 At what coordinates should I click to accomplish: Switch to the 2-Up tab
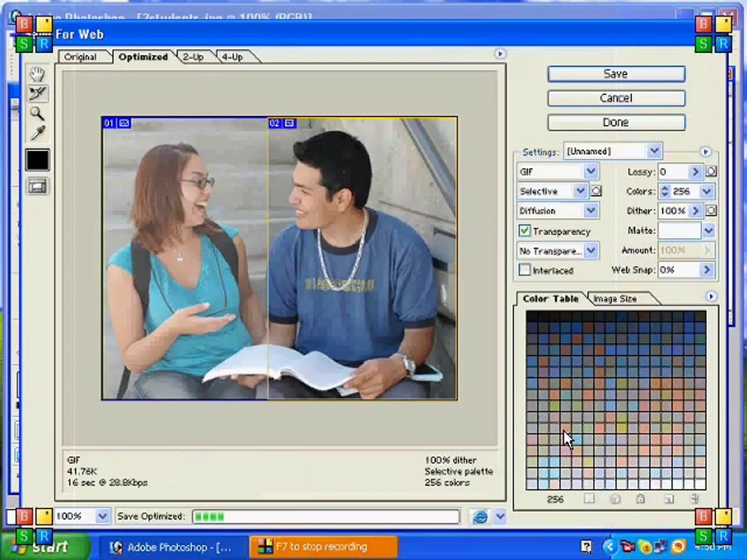coord(194,57)
